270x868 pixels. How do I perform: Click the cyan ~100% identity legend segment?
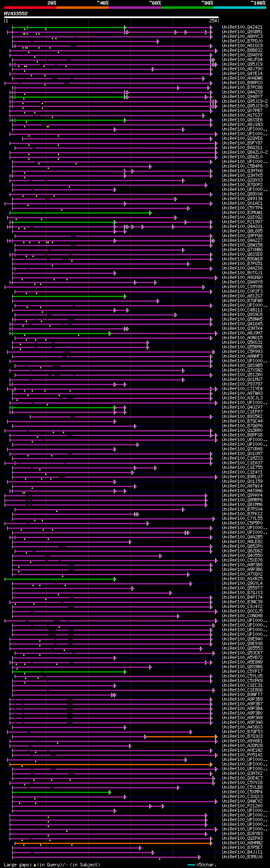(x=240, y=8)
